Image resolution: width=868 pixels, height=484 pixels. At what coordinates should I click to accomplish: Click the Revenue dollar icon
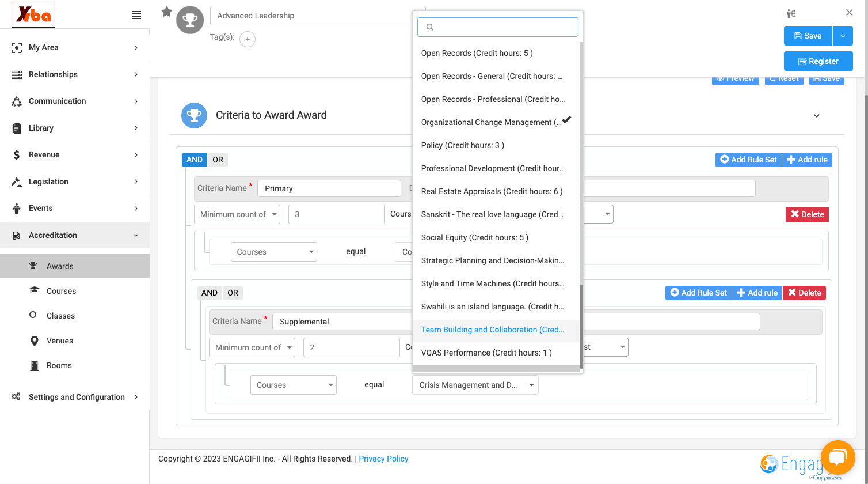click(x=17, y=154)
